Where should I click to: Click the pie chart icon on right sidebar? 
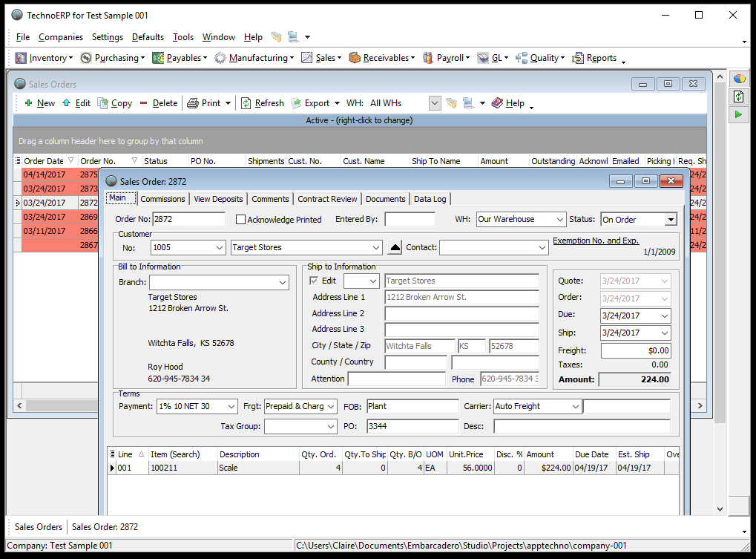point(738,79)
